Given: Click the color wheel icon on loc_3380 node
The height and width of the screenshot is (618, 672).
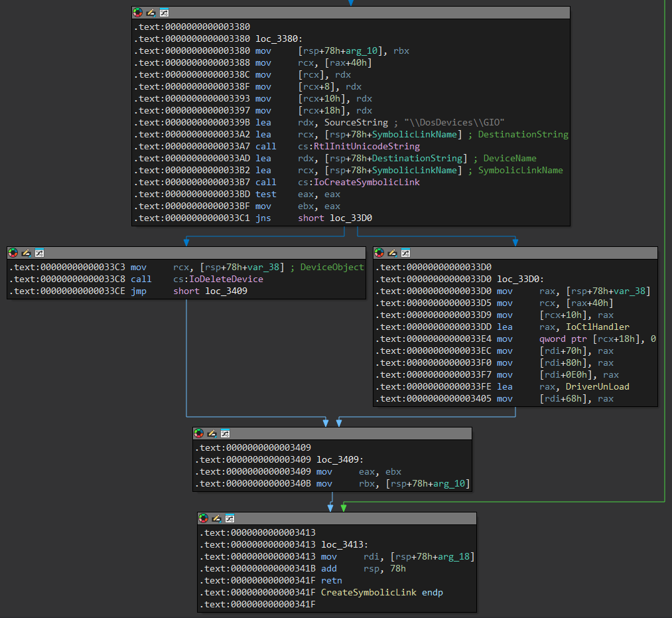Looking at the screenshot, I should coord(138,13).
